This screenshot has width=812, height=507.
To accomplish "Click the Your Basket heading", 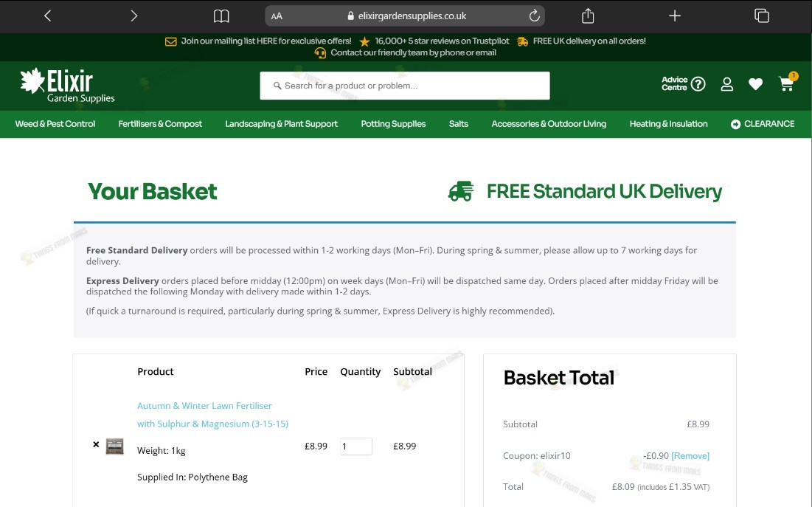I will (152, 191).
